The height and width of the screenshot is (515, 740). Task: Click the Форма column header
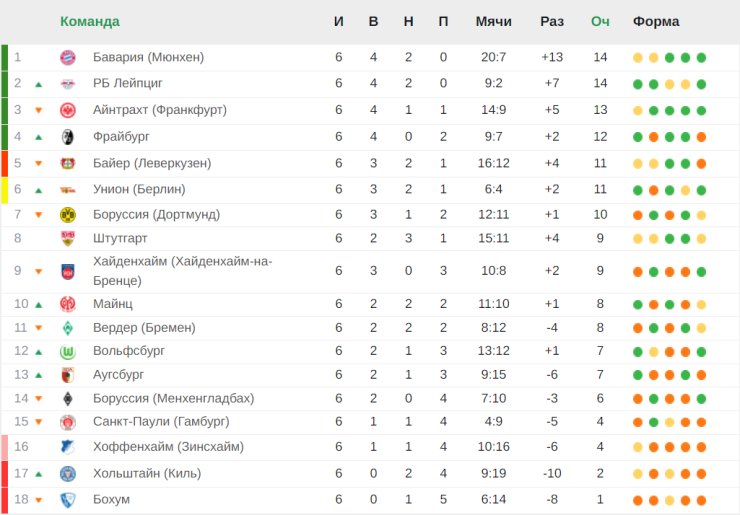656,22
